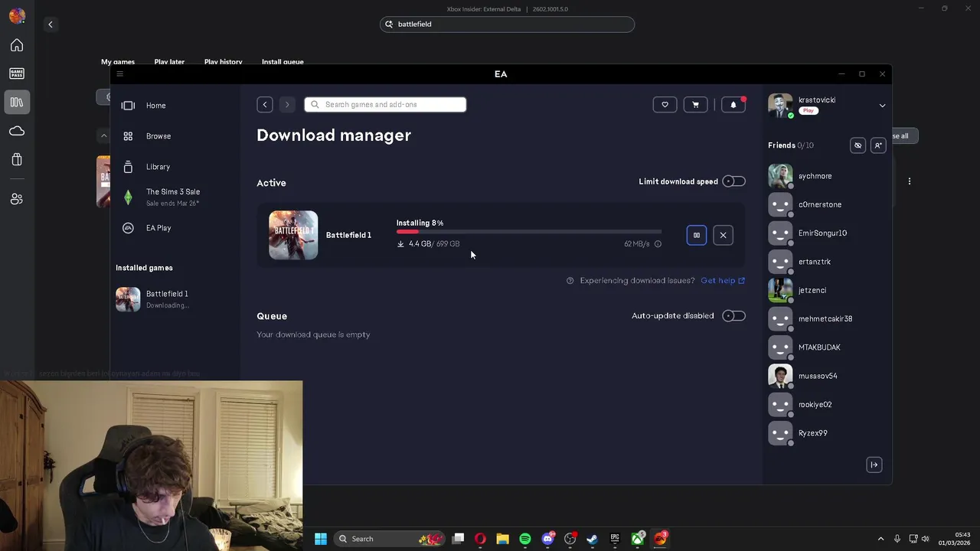Click the add friend icon
The height and width of the screenshot is (551, 980).
click(878, 145)
